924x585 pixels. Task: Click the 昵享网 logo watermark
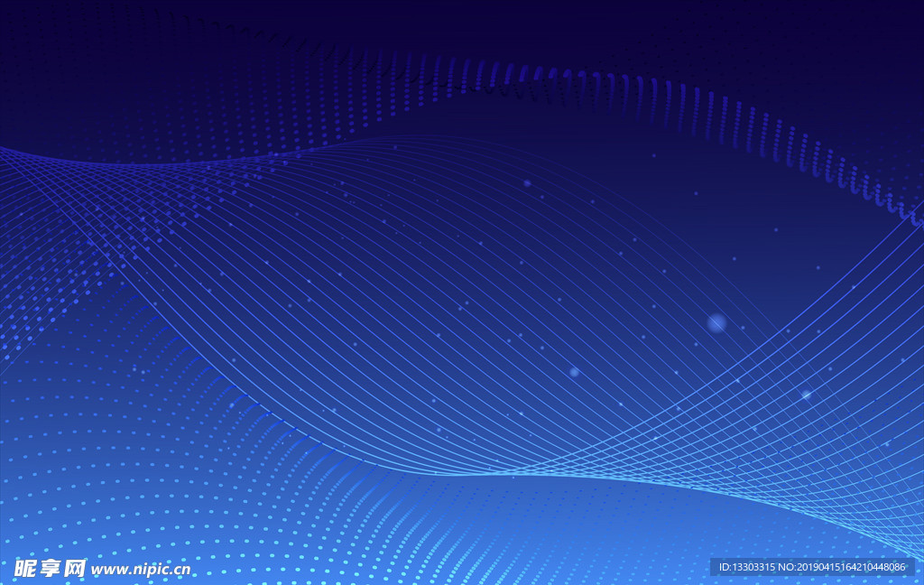pyautogui.click(x=50, y=568)
